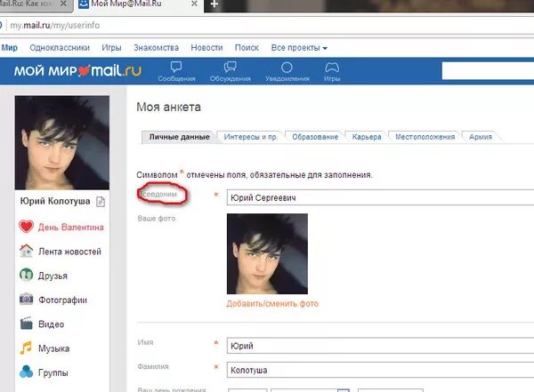Click the Мой Мир mail.ru logo

coord(77,71)
